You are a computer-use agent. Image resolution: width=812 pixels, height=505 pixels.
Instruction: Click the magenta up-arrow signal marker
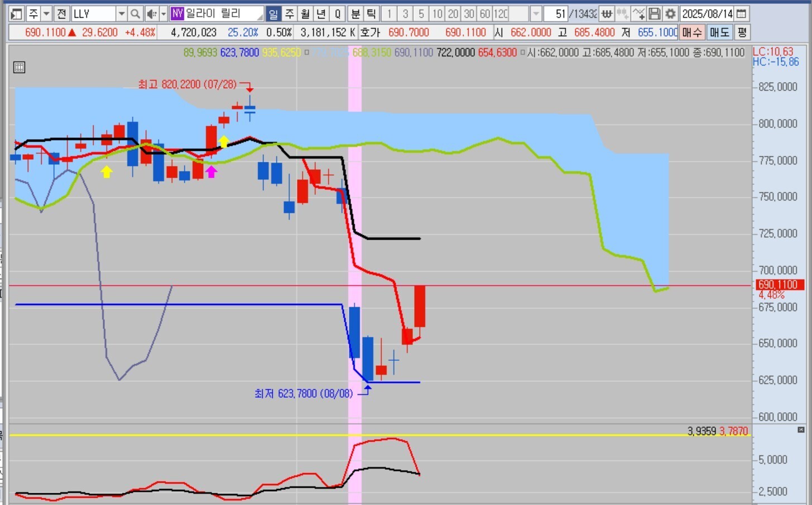coord(211,171)
